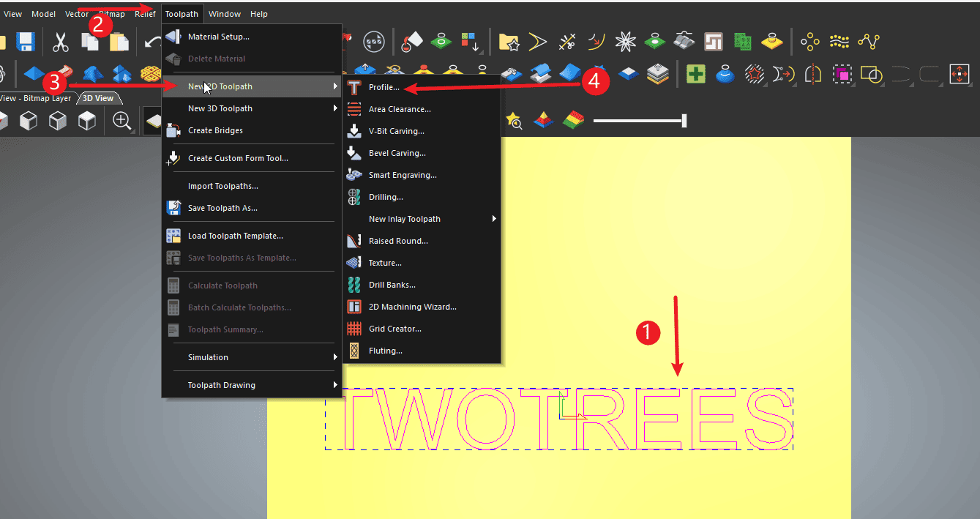Viewport: 980px width, 519px height.
Task: Click the zoom magnifier icon in the view toolbar
Action: (122, 122)
